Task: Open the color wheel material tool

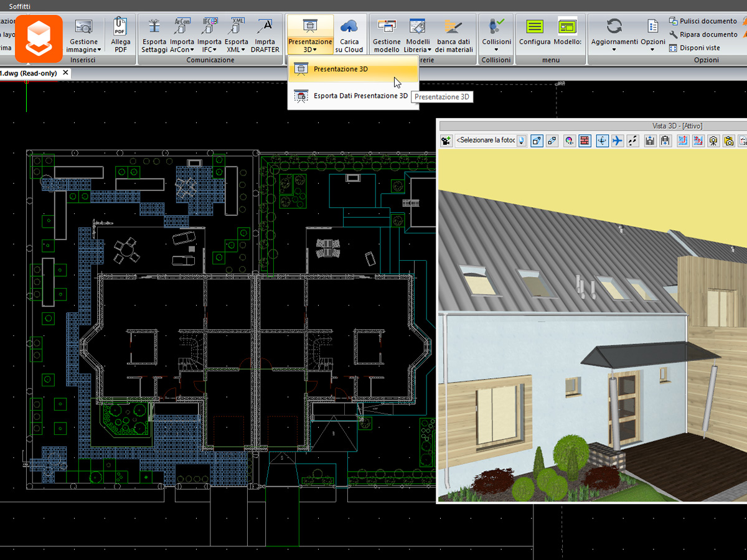Action: click(x=569, y=141)
